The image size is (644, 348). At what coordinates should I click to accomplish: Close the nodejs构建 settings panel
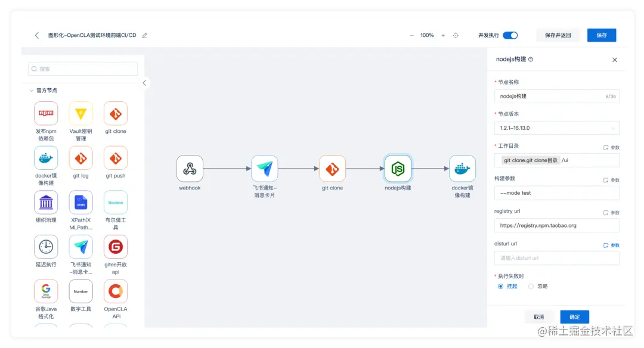click(x=615, y=60)
